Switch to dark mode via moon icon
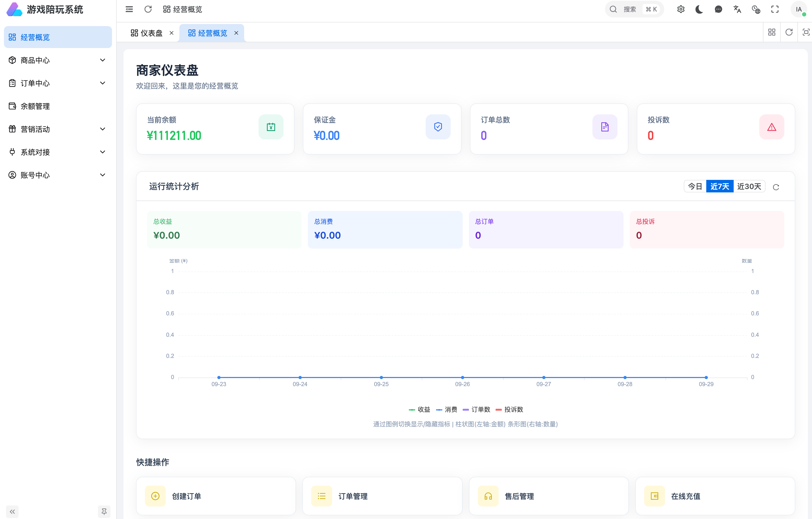 (700, 9)
